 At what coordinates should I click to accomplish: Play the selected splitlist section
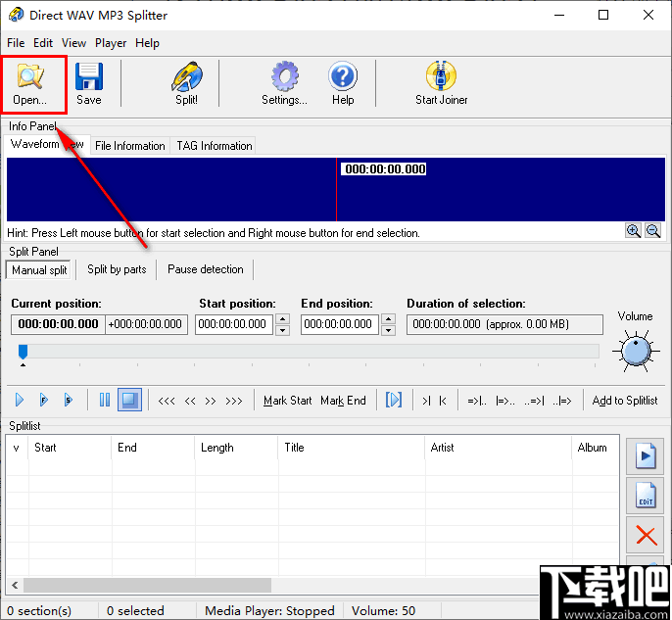[645, 456]
